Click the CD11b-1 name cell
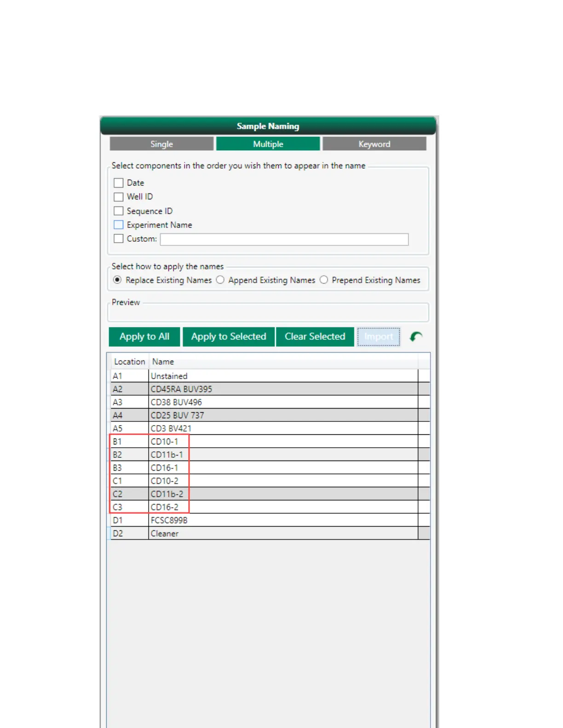This screenshot has height=728, width=563. (283, 455)
